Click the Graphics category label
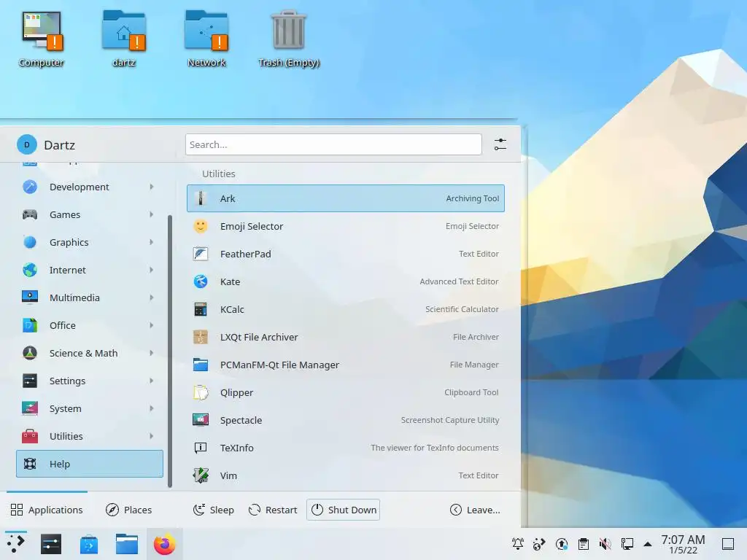The height and width of the screenshot is (560, 747). (x=69, y=242)
